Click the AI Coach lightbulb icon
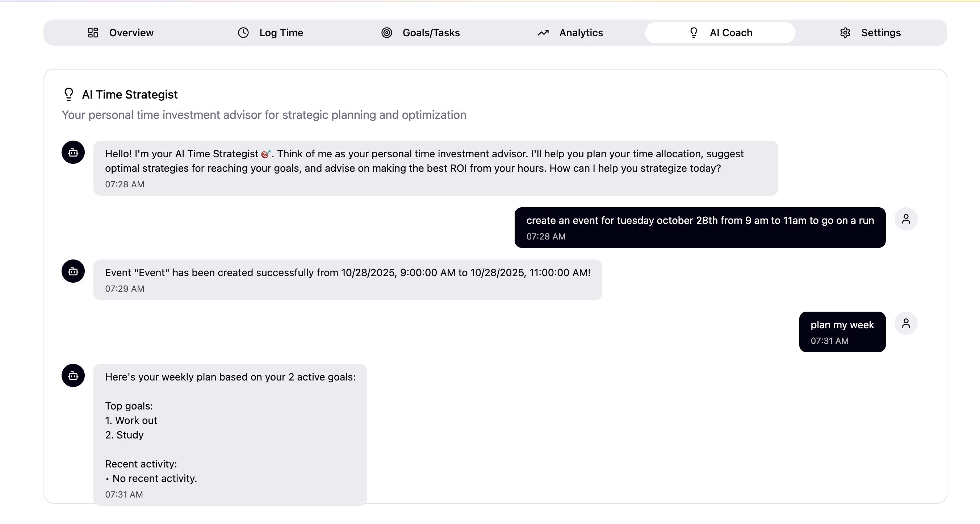Screen dimensions: 980x524 694,33
